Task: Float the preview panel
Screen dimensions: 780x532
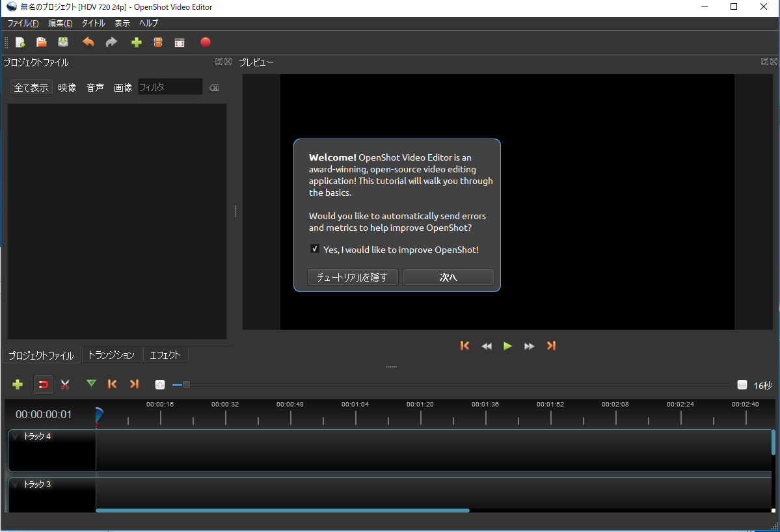Action: (764, 62)
